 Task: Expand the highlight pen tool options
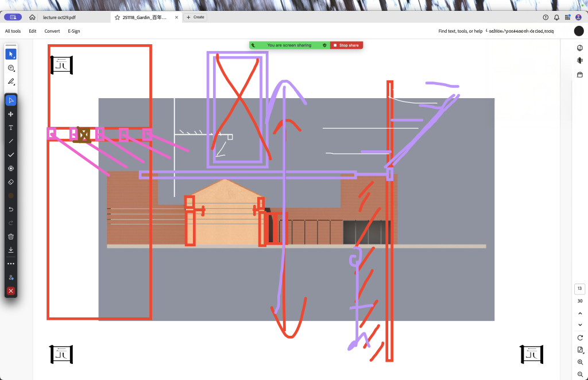pyautogui.click(x=11, y=82)
